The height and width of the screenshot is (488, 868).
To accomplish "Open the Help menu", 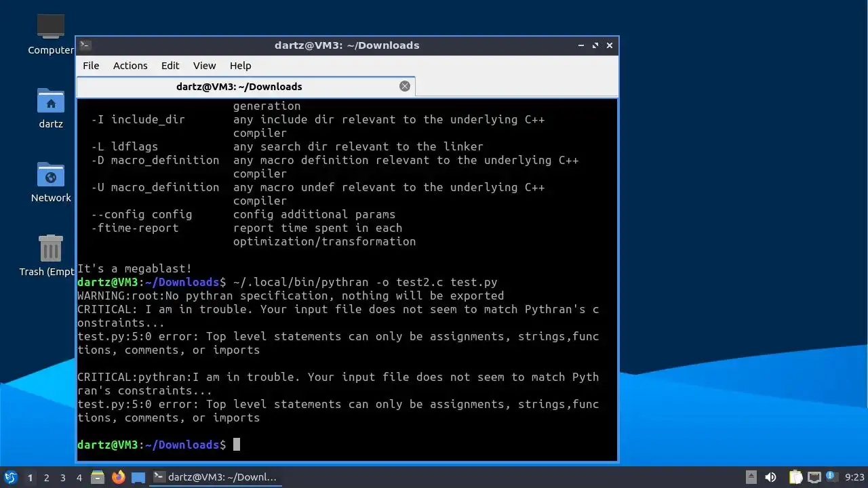I will click(241, 66).
